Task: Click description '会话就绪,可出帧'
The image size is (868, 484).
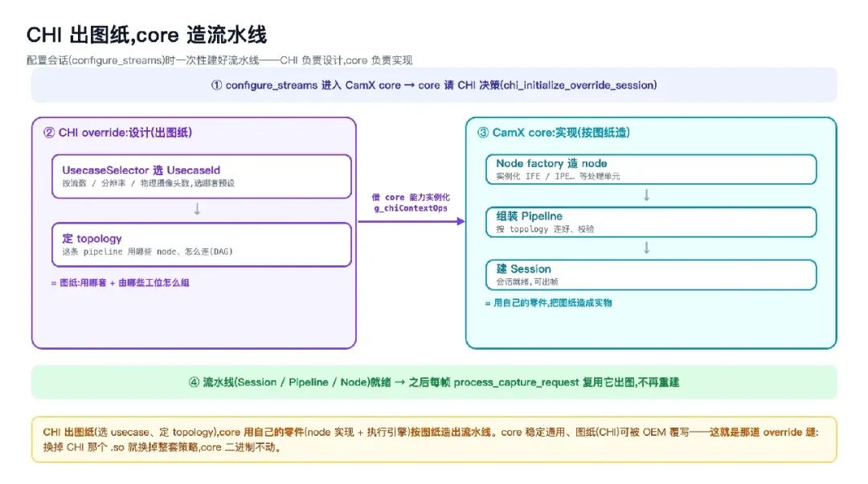Action: pyautogui.click(x=527, y=282)
